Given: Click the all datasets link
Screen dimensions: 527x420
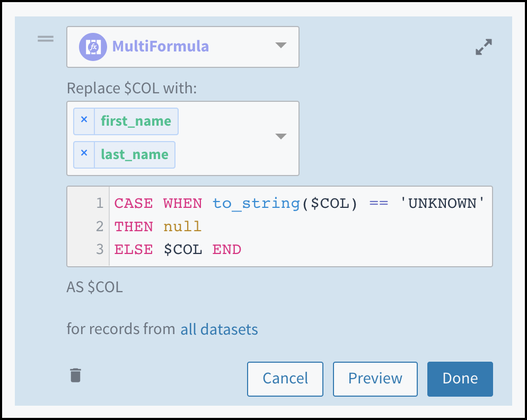Looking at the screenshot, I should pos(219,329).
